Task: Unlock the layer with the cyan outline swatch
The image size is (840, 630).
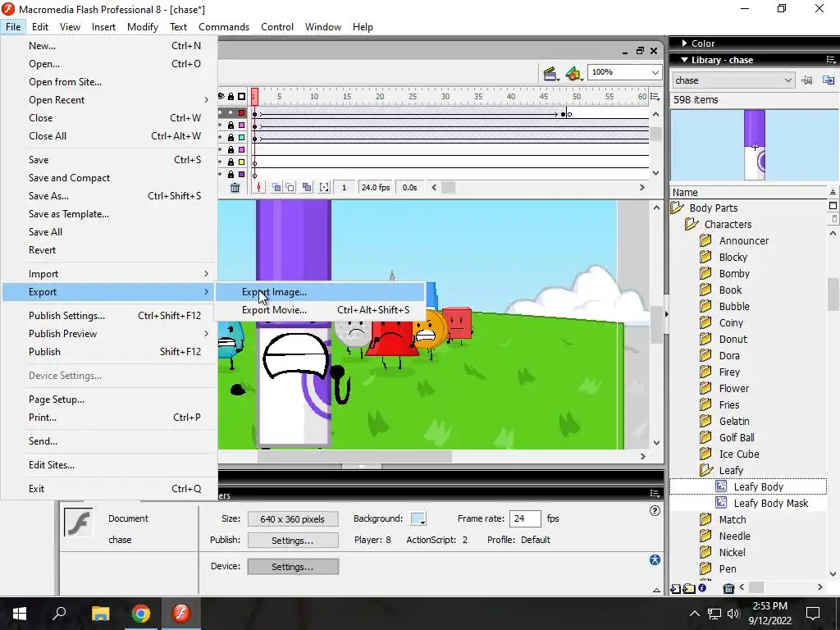Action: [x=231, y=138]
